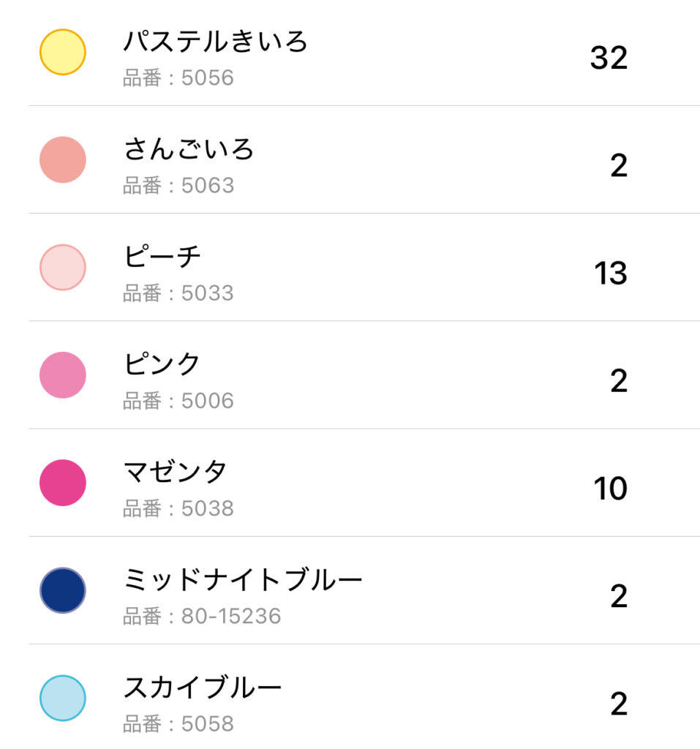The width and height of the screenshot is (700, 749).
Task: Open the パステルきいろ list item
Action: (215, 42)
